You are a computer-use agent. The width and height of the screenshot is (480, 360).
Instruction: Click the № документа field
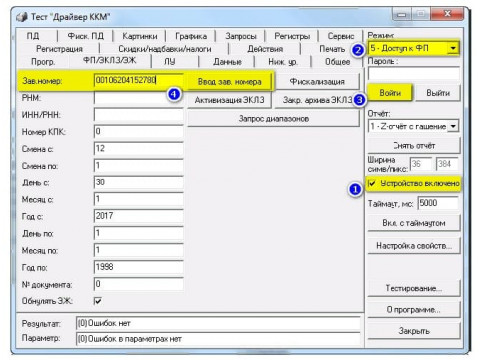(139, 284)
